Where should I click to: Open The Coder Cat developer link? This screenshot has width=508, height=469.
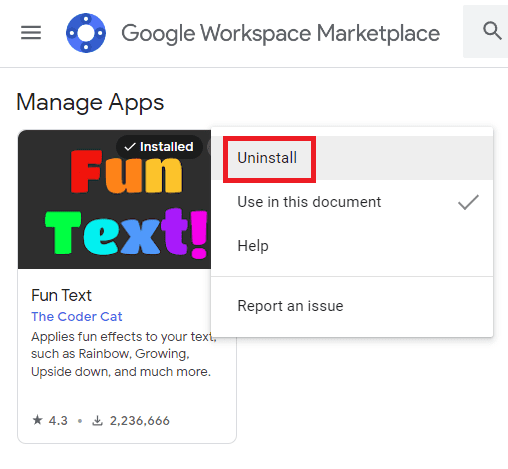77,316
